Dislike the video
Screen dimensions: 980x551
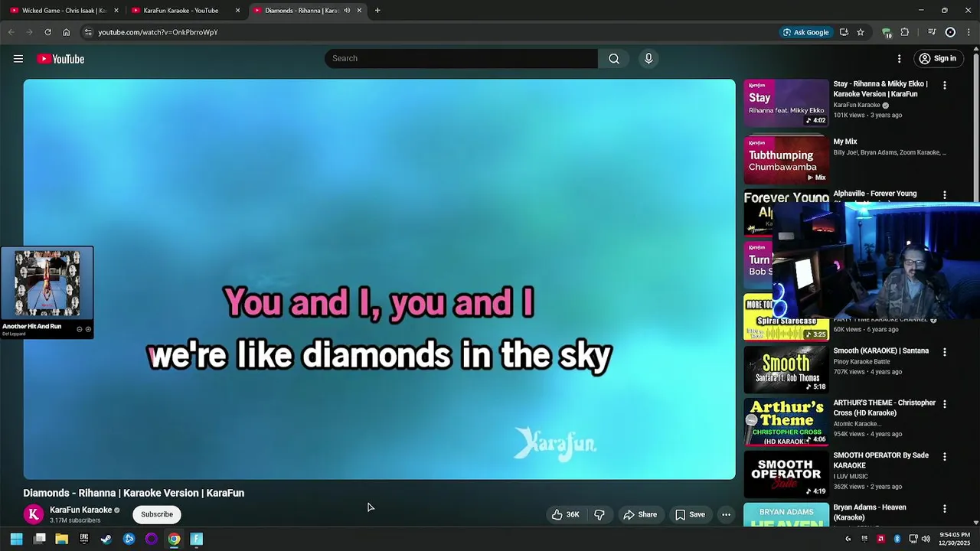coord(599,514)
